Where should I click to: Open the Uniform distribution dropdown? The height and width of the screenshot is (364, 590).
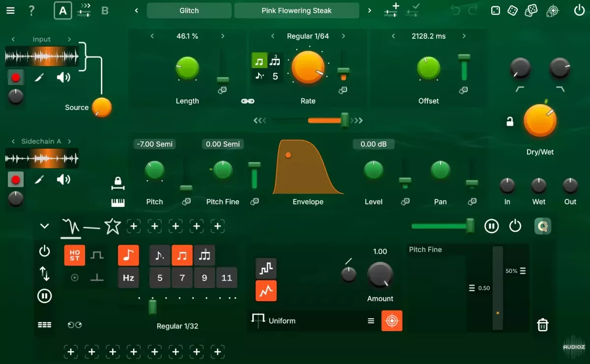pyautogui.click(x=313, y=321)
